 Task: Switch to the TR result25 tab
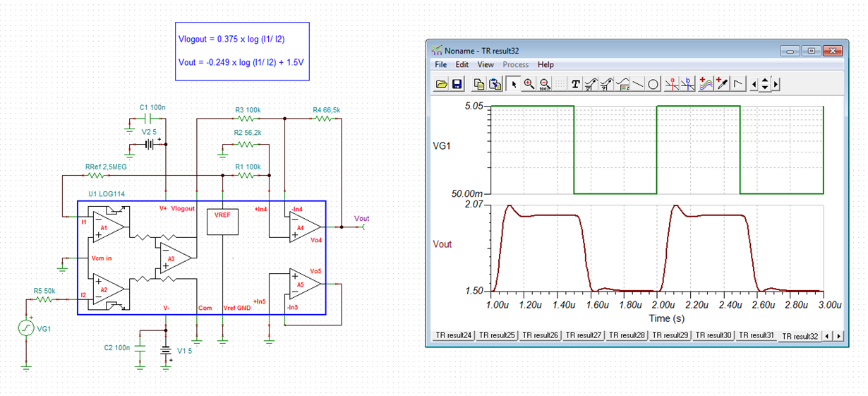click(x=497, y=335)
